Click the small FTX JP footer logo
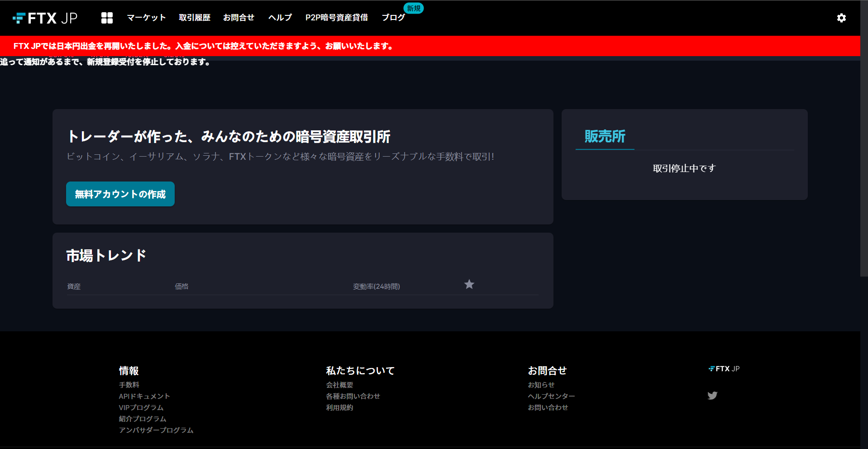The image size is (868, 449). point(724,369)
